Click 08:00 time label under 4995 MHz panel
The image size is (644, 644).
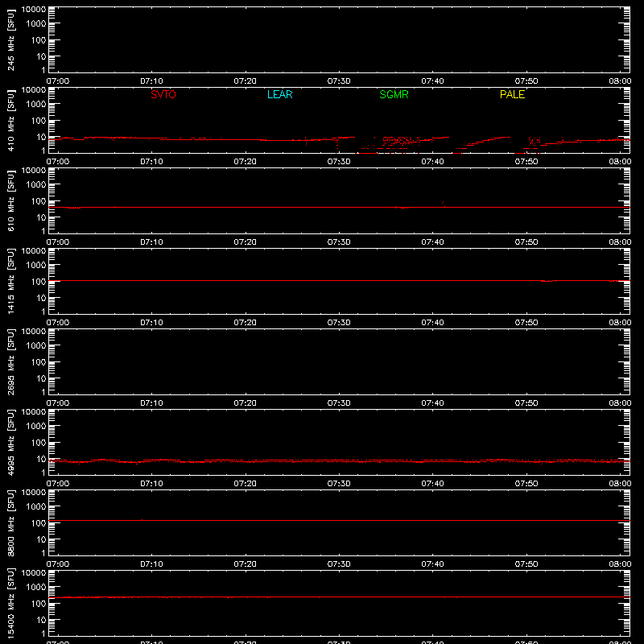(620, 484)
